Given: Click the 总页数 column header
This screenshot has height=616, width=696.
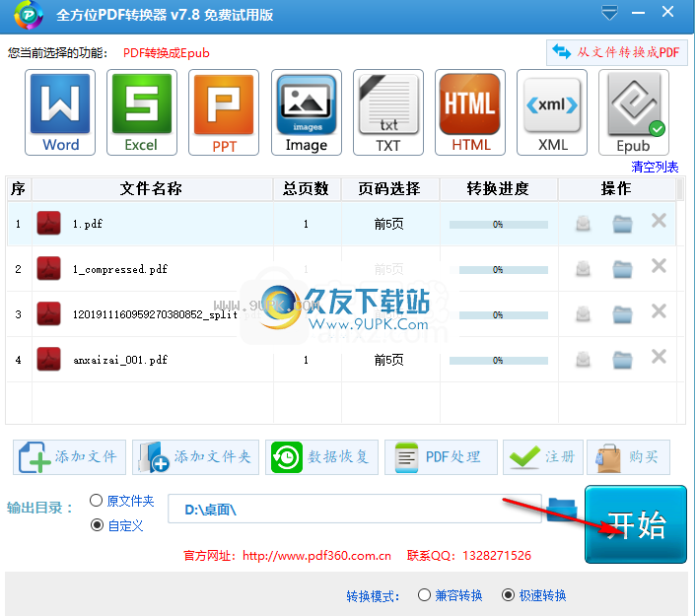Looking at the screenshot, I should [307, 188].
